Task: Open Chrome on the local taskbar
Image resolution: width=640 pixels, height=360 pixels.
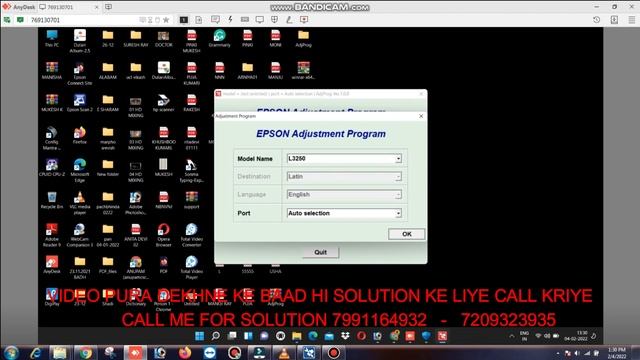Action: (x=85, y=352)
